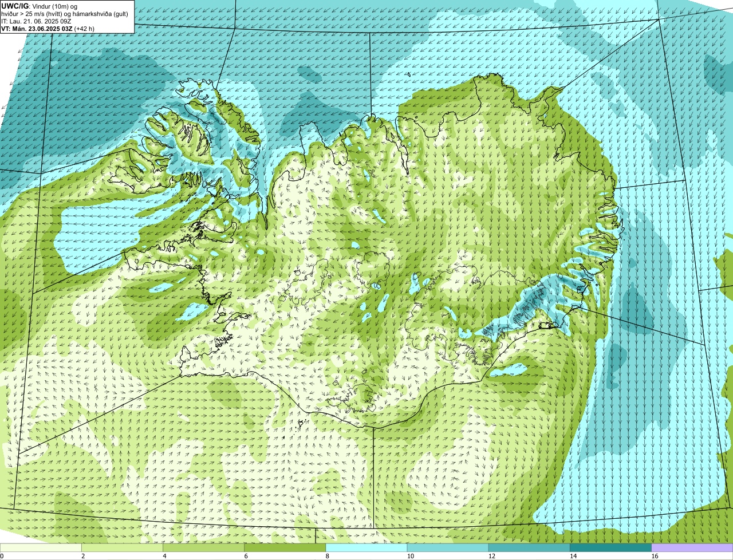Viewport: 733px width, 560px height.
Task: Click the "6" label under the color scale
Action: [x=246, y=556]
